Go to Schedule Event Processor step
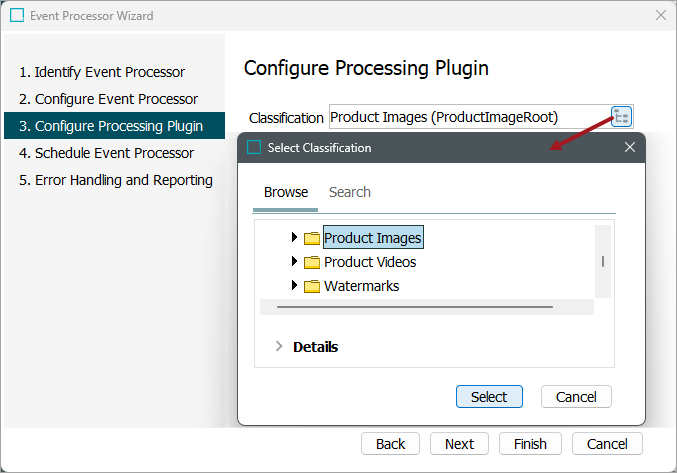This screenshot has height=473, width=677. coord(114,153)
